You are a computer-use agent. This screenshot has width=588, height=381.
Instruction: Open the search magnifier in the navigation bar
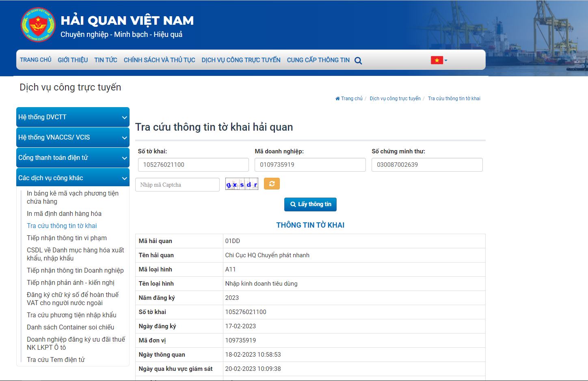(358, 60)
